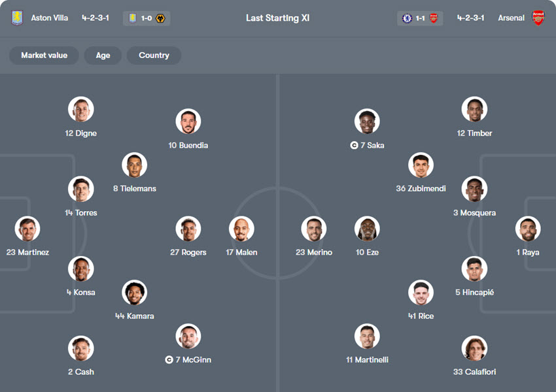Select Saka's player avatar
556x392 pixels.
tap(368, 122)
